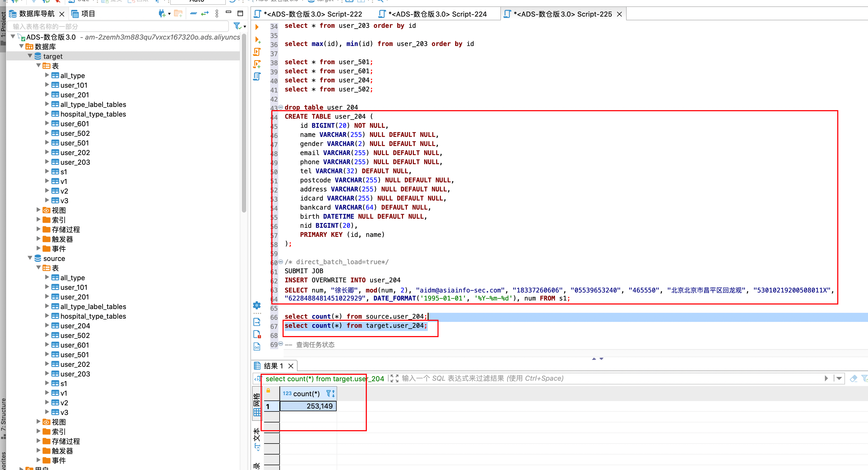Open the execution log panel icon
Image resolution: width=868 pixels, height=470 pixels.
(x=257, y=334)
